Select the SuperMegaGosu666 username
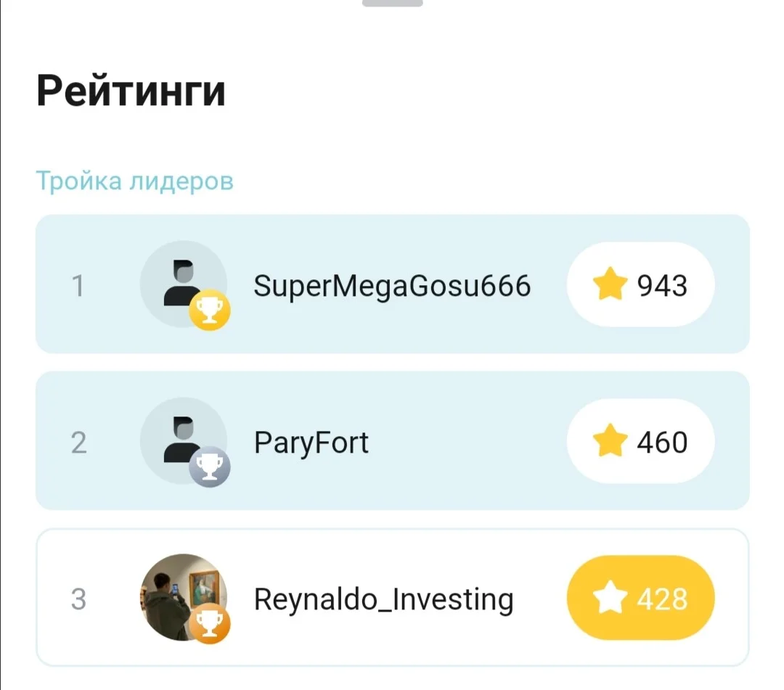Image resolution: width=784 pixels, height=690 pixels. (x=392, y=287)
